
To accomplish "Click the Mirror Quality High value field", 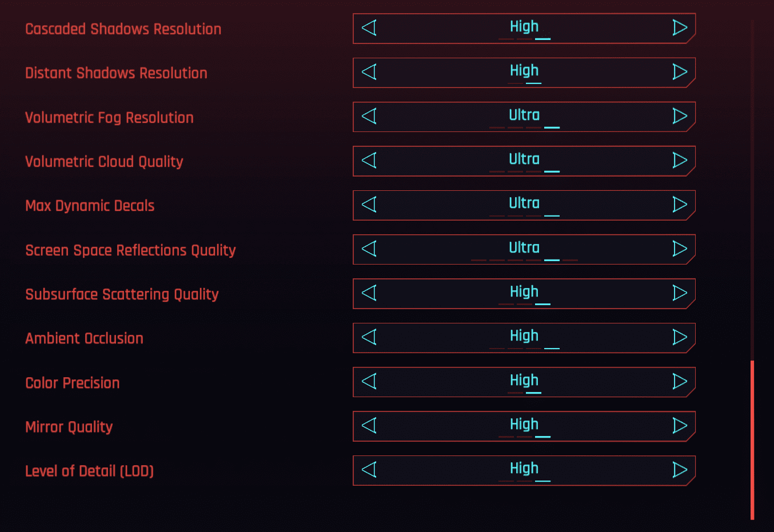I will [524, 425].
